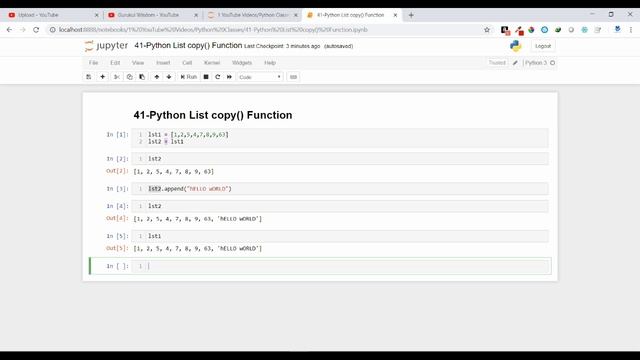The height and width of the screenshot is (360, 640).
Task: Click the Out[5] output list text
Action: [198, 248]
